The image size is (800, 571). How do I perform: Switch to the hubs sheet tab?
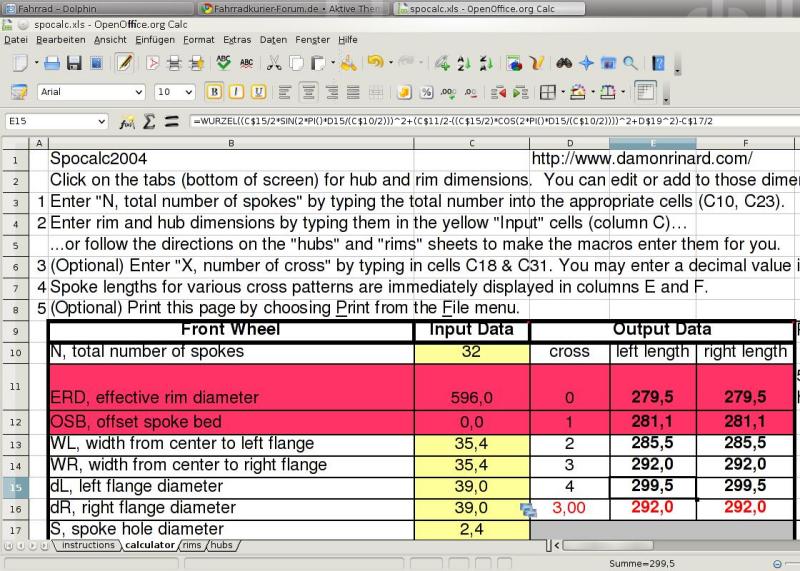(221, 545)
